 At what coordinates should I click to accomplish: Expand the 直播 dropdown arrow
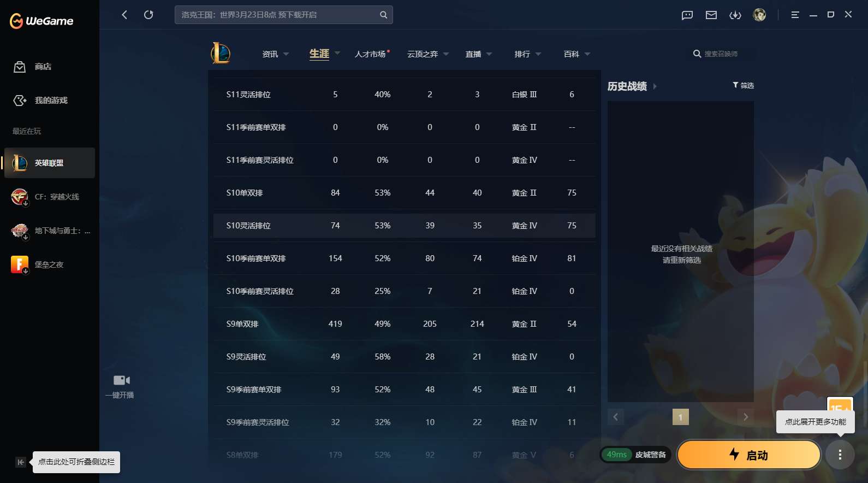point(489,54)
